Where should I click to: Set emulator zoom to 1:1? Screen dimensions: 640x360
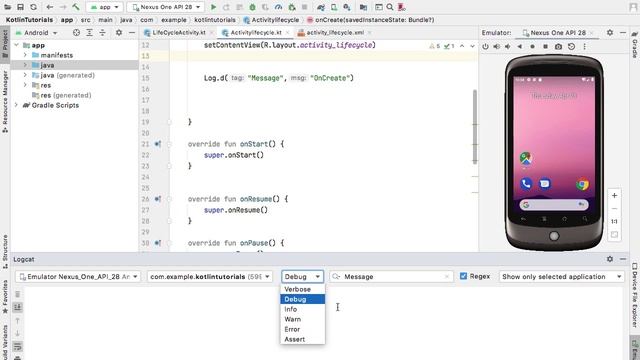pos(614,222)
